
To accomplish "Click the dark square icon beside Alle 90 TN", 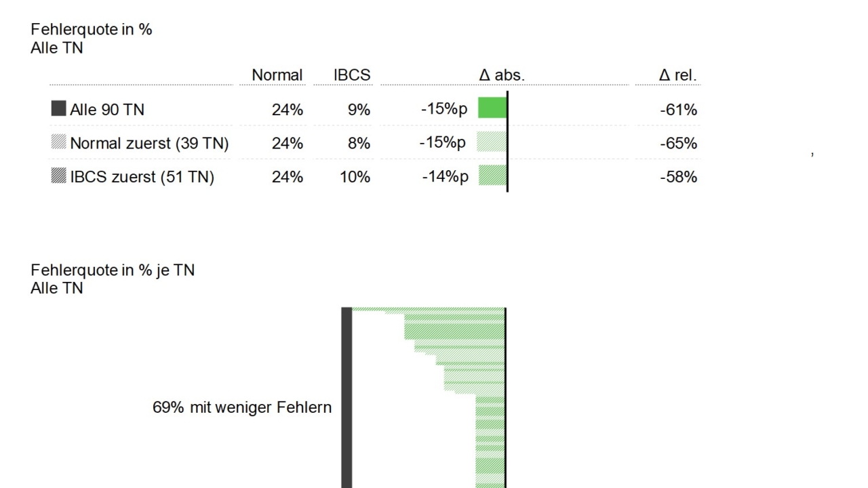I will click(x=59, y=108).
